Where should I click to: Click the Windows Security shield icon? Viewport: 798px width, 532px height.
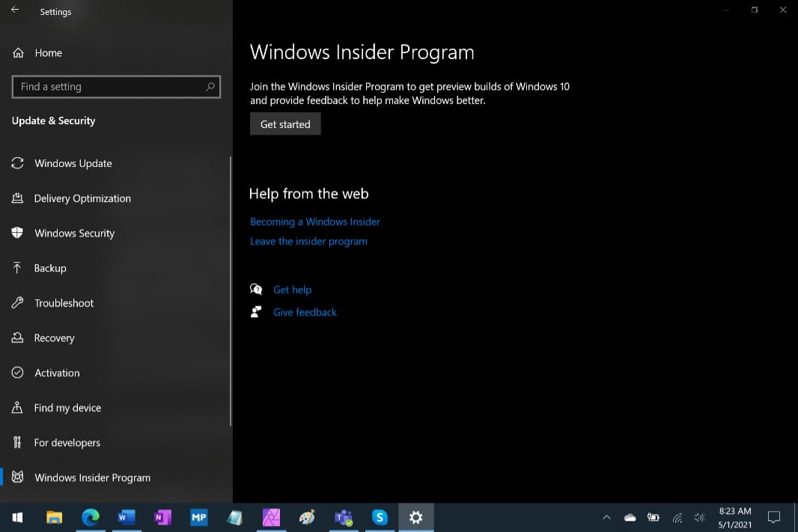[17, 233]
